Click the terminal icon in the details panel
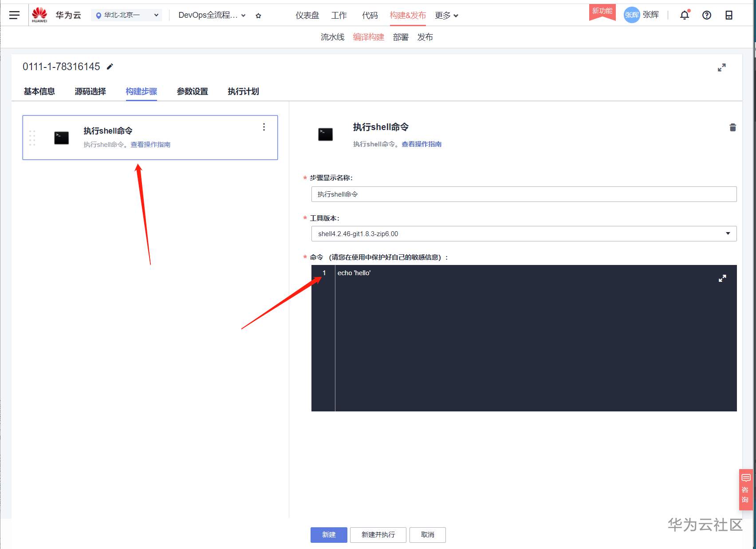This screenshot has height=549, width=756. (x=325, y=134)
